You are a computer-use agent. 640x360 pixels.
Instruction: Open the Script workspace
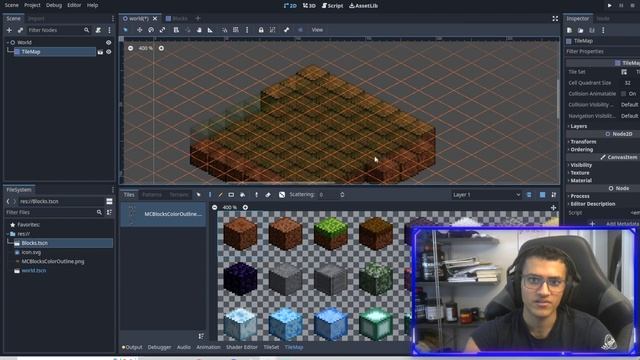pos(333,6)
